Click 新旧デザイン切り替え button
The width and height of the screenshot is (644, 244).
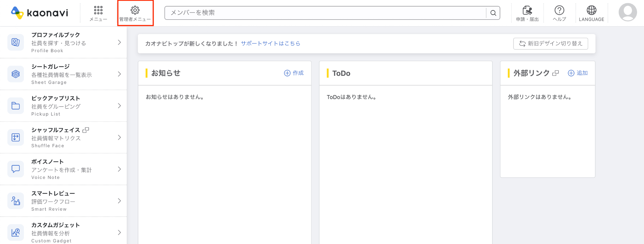tap(551, 44)
